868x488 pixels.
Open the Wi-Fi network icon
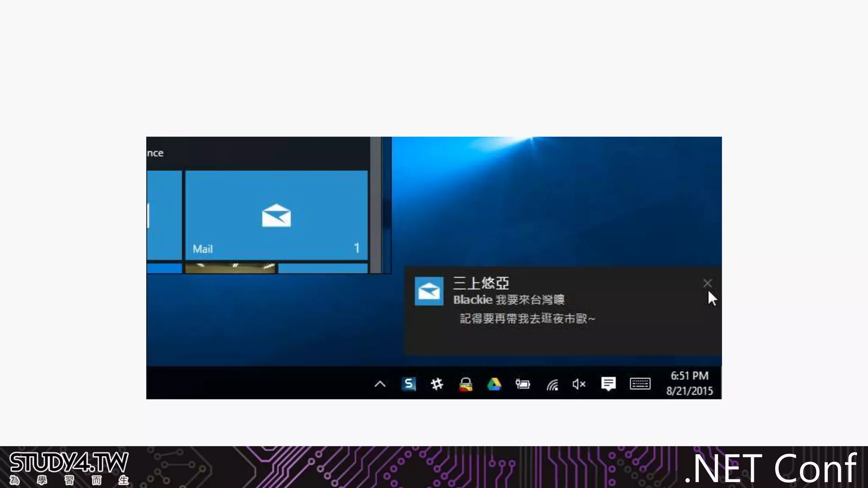552,385
